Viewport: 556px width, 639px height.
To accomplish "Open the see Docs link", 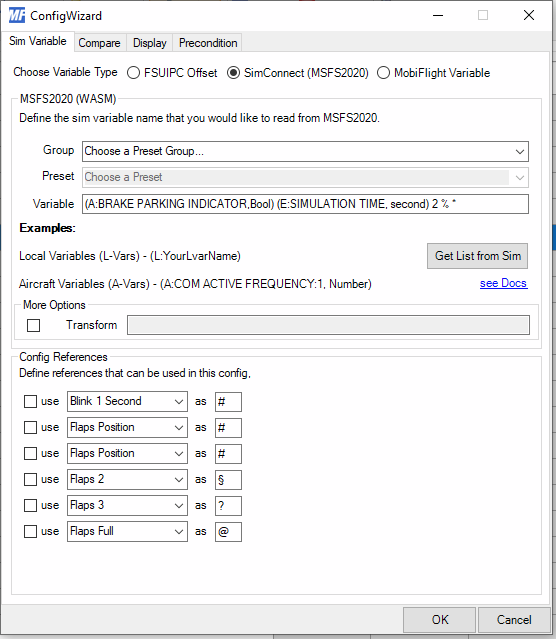I will [503, 283].
